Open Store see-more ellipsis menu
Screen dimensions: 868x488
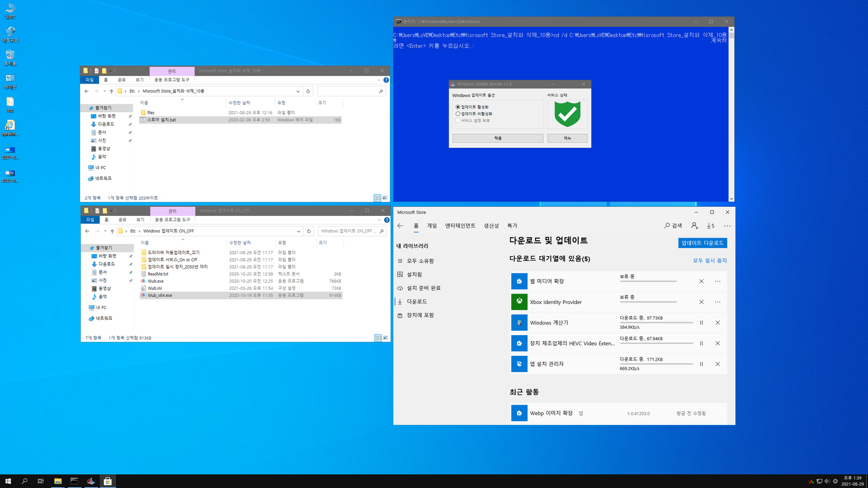(x=727, y=226)
